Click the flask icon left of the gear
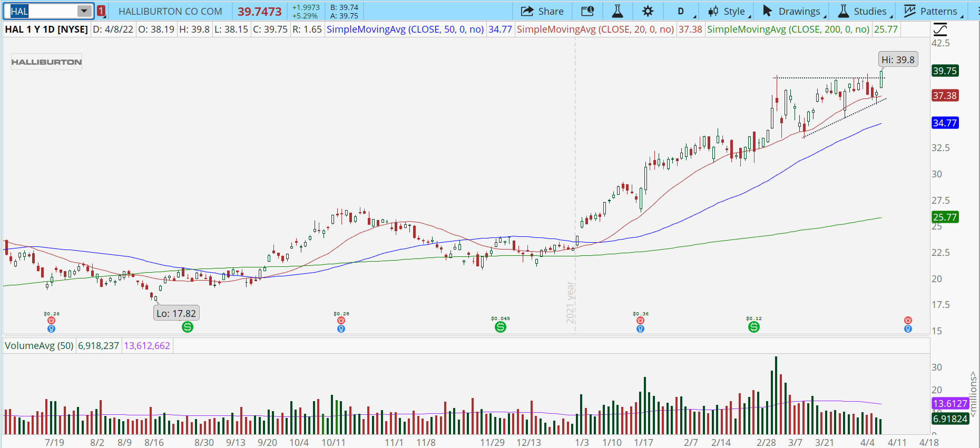The image size is (980, 448). point(618,11)
